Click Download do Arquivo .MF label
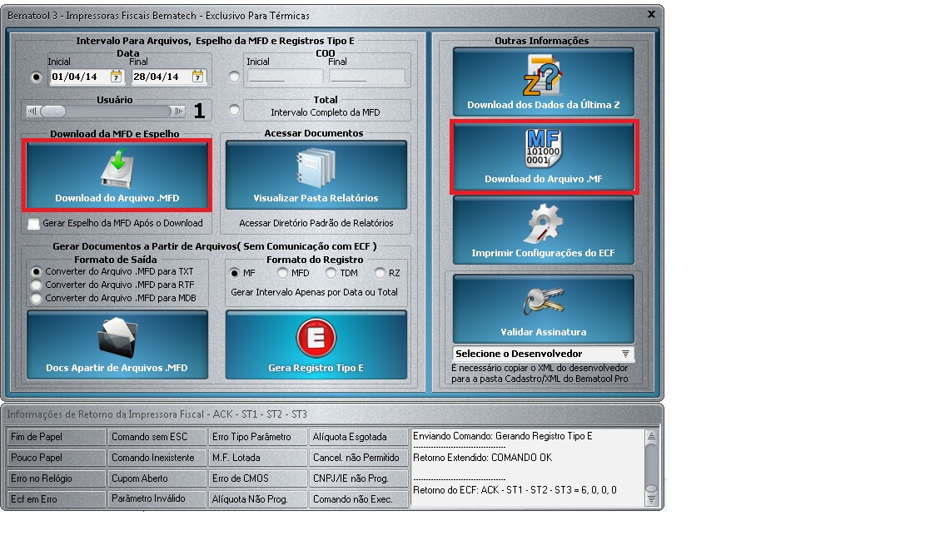935x560 pixels. tap(543, 179)
